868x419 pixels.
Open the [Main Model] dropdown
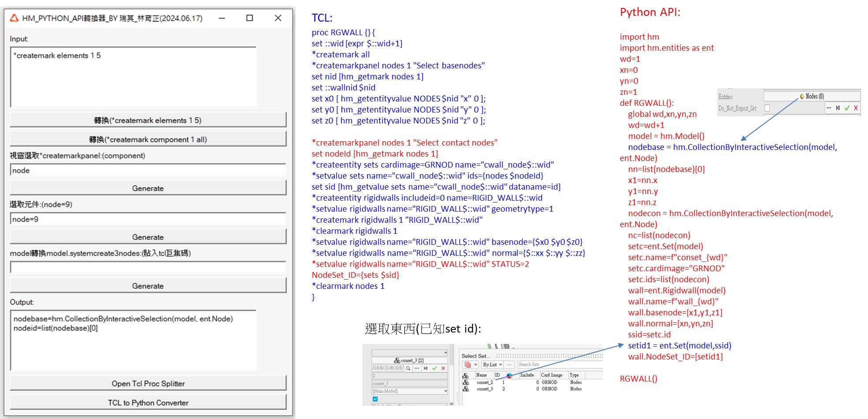[445, 391]
